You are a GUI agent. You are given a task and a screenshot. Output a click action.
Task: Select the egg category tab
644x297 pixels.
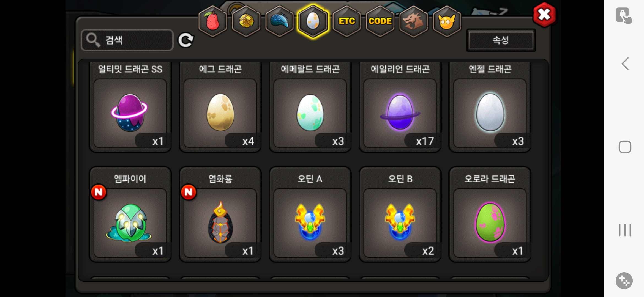tap(313, 21)
